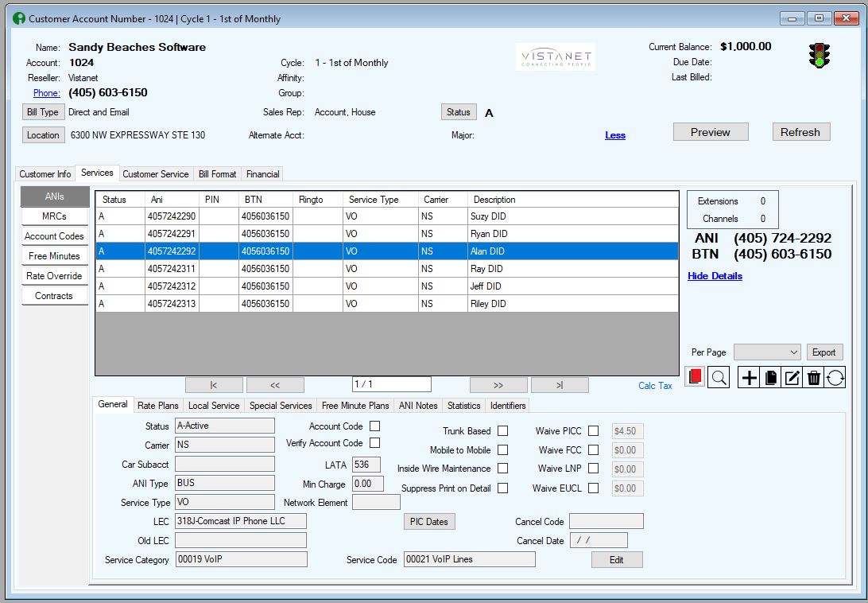Click the Phone link
Screen dimensions: 868x603
click(46, 93)
